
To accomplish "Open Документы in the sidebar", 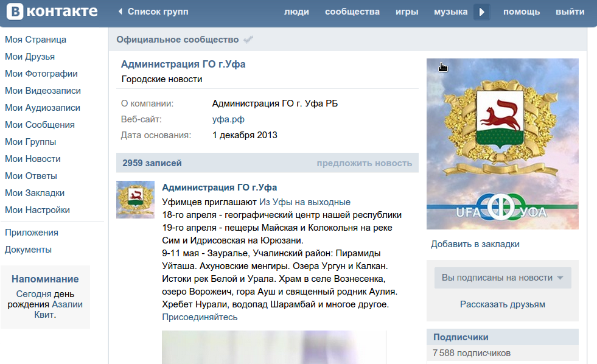I will click(x=28, y=250).
